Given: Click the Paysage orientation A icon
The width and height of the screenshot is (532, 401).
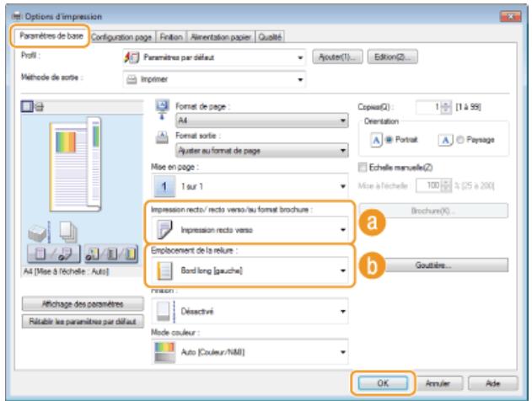Looking at the screenshot, I should [x=445, y=140].
